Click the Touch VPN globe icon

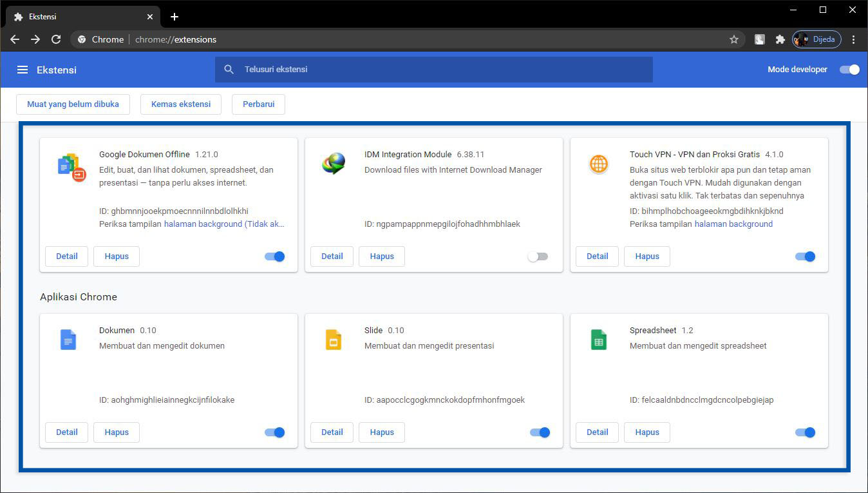point(599,164)
